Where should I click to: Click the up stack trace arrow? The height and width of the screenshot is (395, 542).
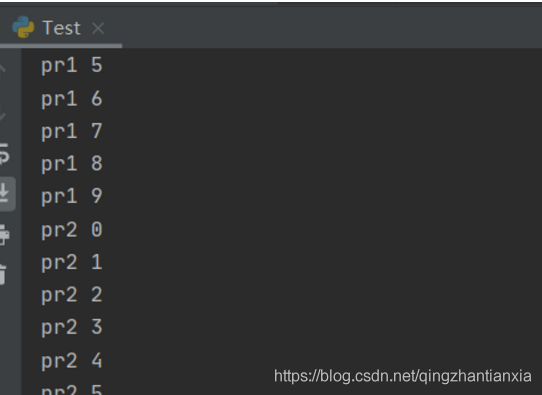click(x=3, y=68)
